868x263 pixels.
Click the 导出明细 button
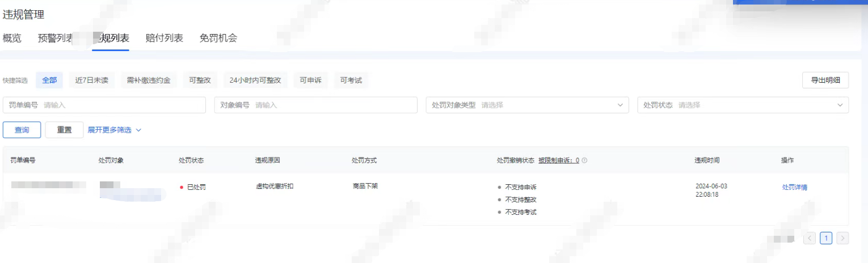click(x=825, y=80)
